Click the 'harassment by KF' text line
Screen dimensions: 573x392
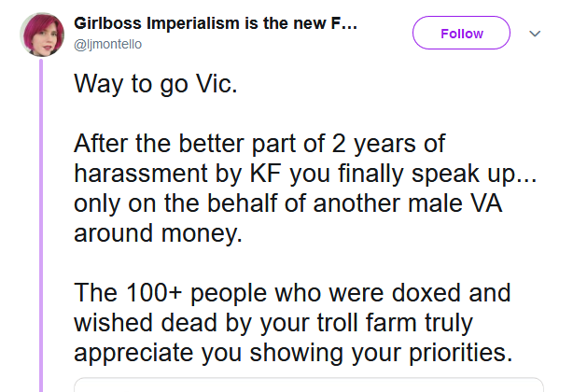[x=305, y=174]
